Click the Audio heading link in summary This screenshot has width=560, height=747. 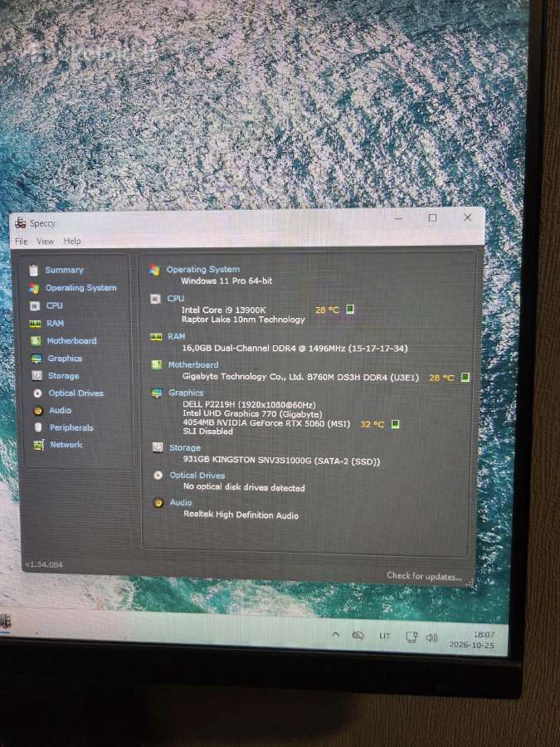(181, 503)
